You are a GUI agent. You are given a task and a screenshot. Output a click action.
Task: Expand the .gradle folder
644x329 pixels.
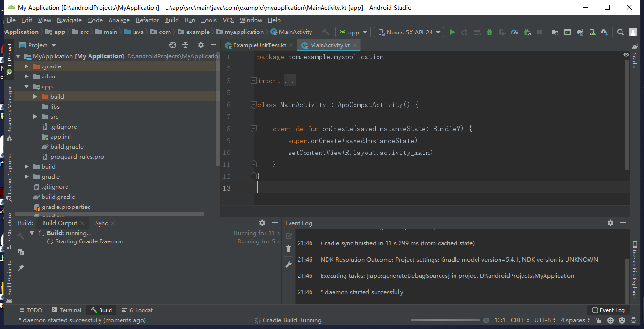27,66
